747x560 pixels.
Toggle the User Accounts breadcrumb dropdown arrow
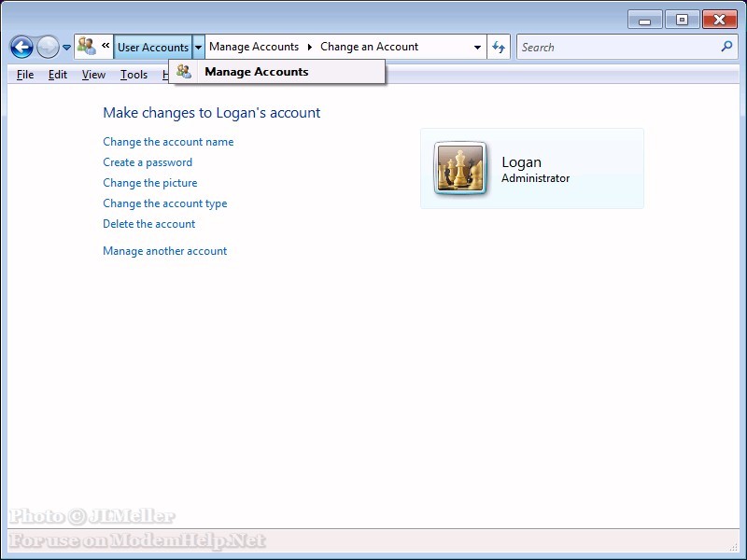pos(199,48)
